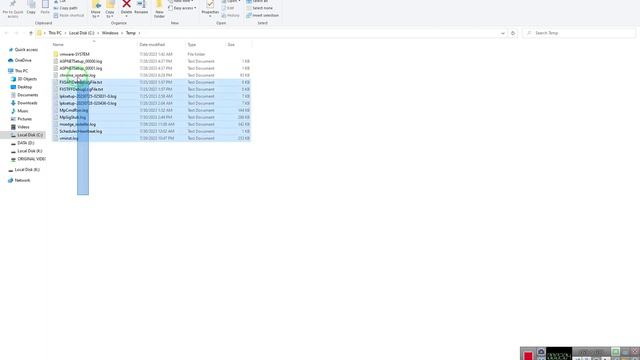Click the Temp breadcrumb in address bar
This screenshot has height=360, width=640.
pos(131,33)
